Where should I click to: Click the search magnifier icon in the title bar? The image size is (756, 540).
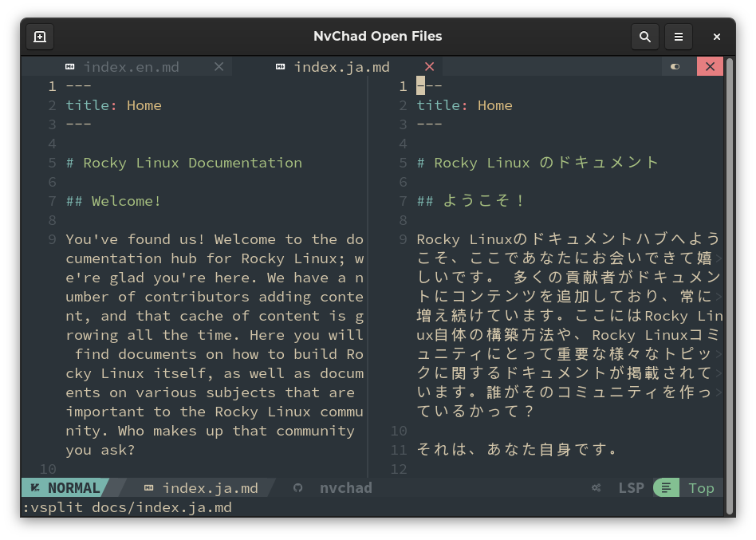645,37
